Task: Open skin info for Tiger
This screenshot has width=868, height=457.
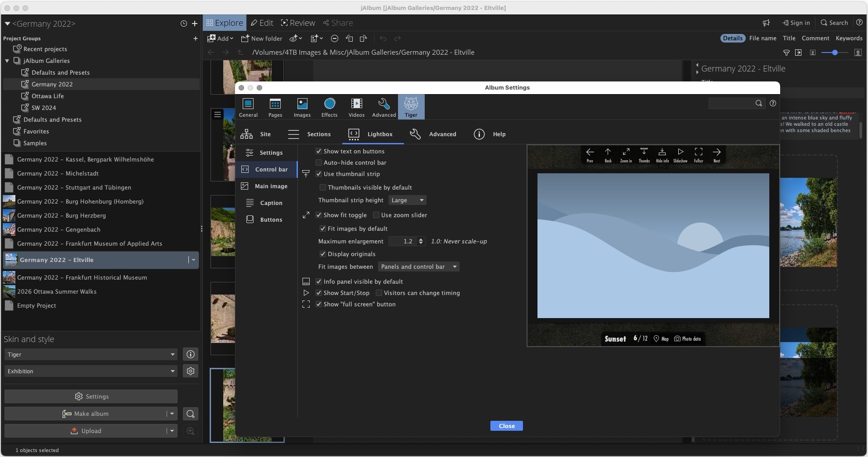Action: (x=191, y=354)
